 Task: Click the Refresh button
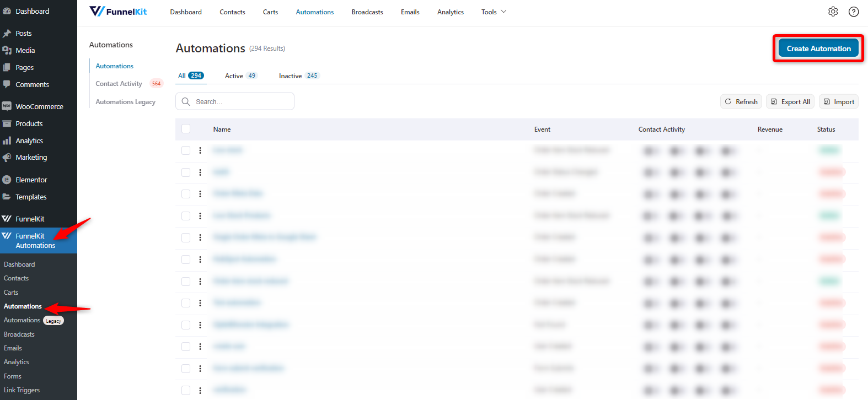pyautogui.click(x=741, y=101)
